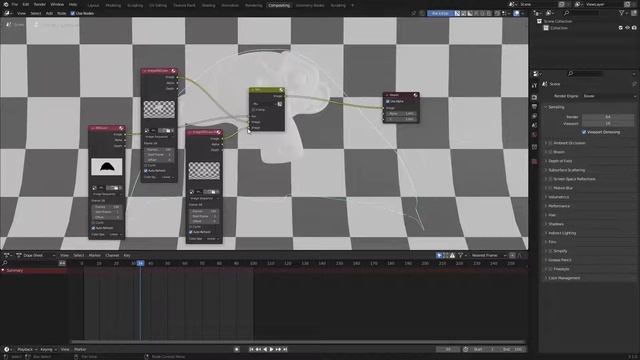Jump to the next keyframe
This screenshot has height=360, width=640.
click(278, 349)
